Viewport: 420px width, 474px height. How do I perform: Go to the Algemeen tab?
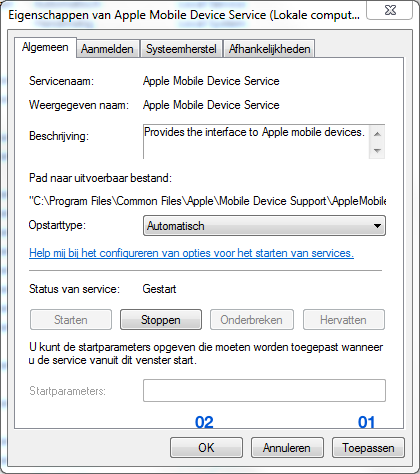point(45,47)
